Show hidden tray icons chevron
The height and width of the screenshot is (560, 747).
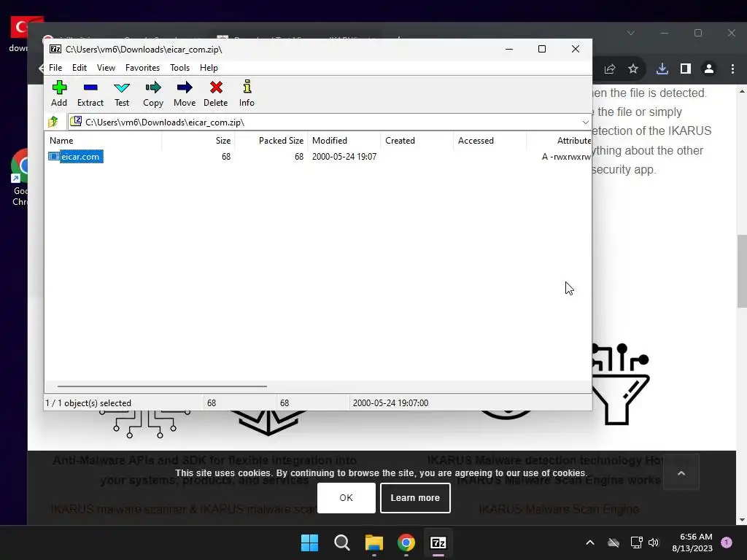click(x=589, y=542)
